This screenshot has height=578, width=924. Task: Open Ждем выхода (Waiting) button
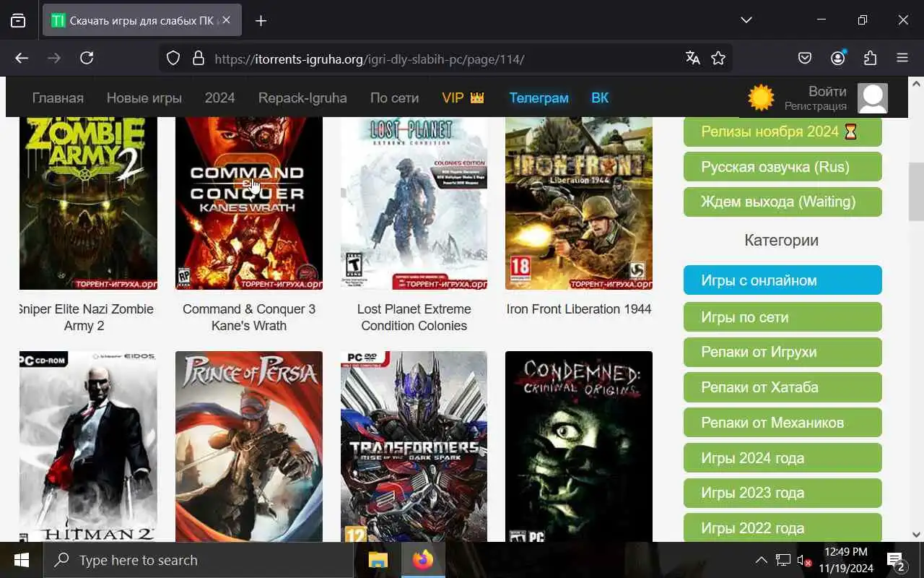[x=783, y=202]
